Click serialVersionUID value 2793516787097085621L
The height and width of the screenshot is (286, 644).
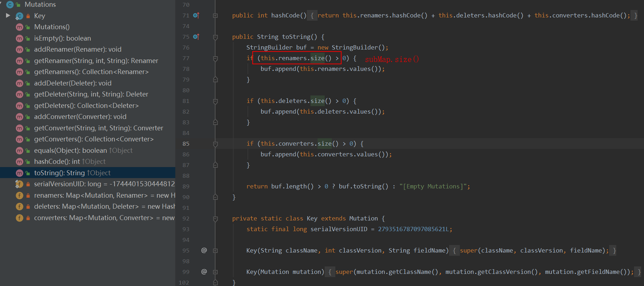pyautogui.click(x=413, y=229)
